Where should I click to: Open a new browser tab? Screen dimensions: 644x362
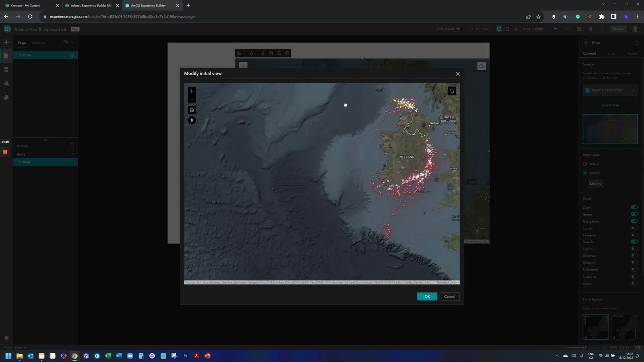[188, 5]
